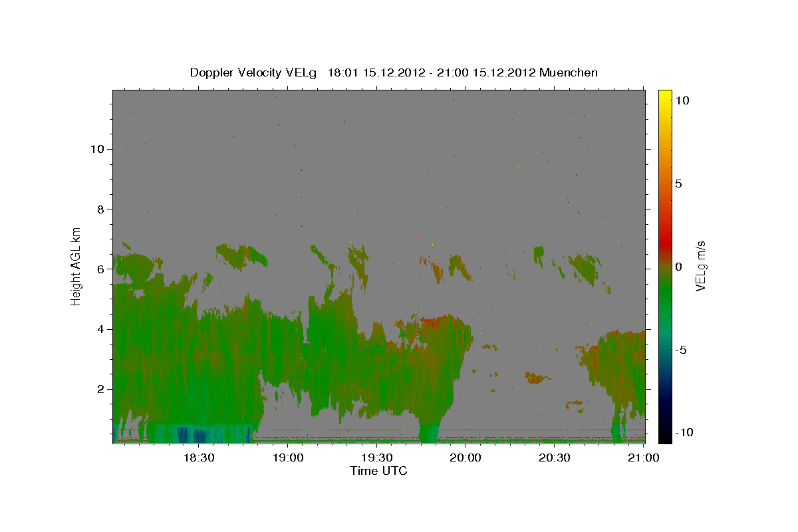Viewport: 798px width, 532px height.
Task: Click the green fall streak near 19:50 at ground
Action: pyautogui.click(x=429, y=432)
